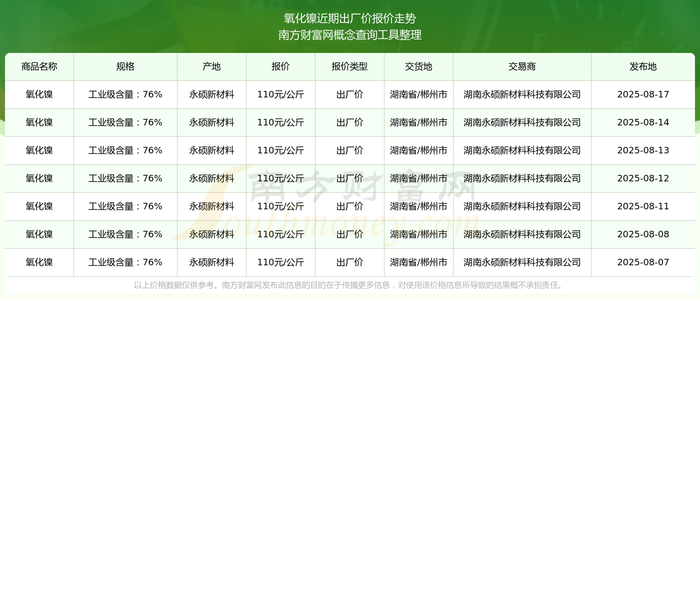Click the 交货地 column header

[419, 66]
